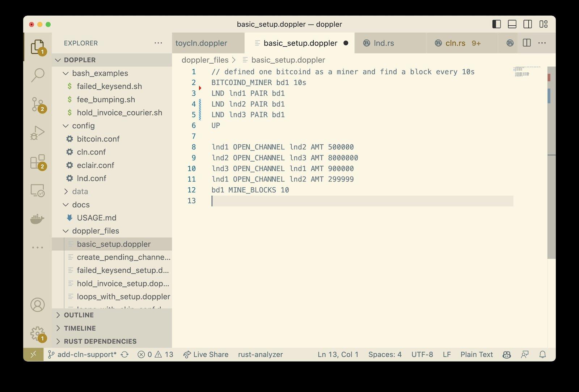
Task: Click the notifications bell in status bar
Action: [x=543, y=354]
